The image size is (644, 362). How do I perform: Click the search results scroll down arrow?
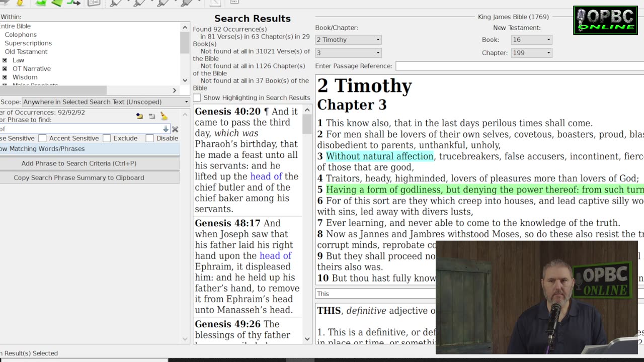point(307,339)
